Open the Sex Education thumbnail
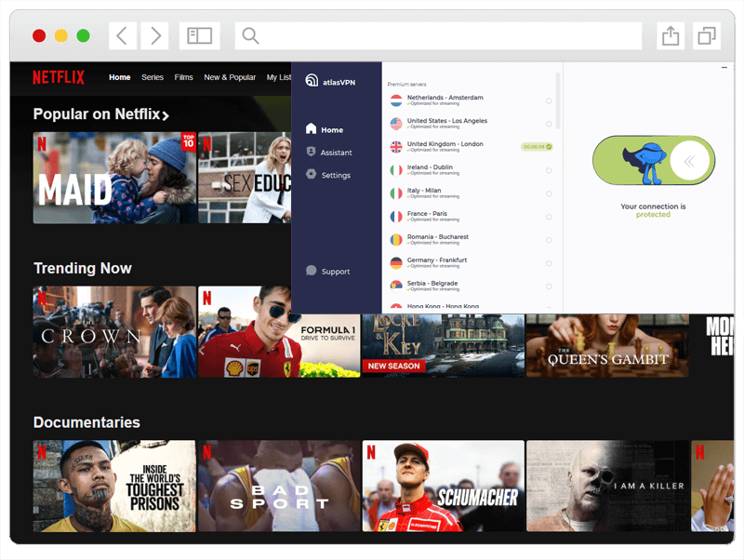Viewport: 744px width, 560px height. [x=245, y=178]
